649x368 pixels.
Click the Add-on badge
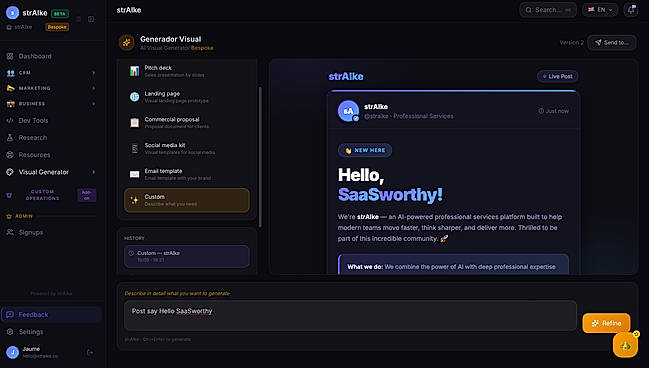tap(87, 195)
